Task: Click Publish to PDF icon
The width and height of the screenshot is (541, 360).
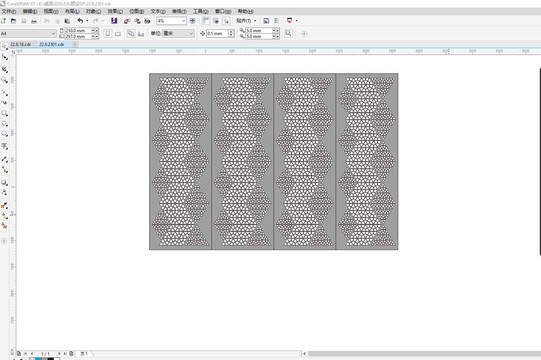Action: point(147,21)
